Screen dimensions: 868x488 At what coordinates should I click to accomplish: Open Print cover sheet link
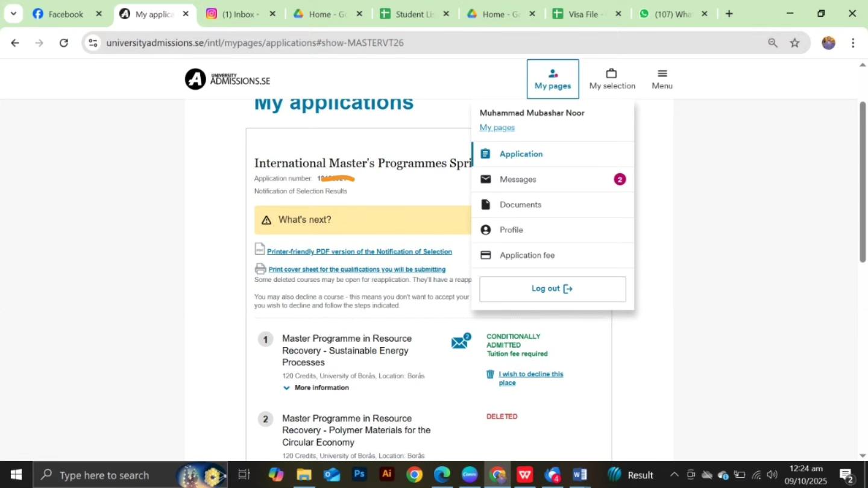(x=357, y=269)
